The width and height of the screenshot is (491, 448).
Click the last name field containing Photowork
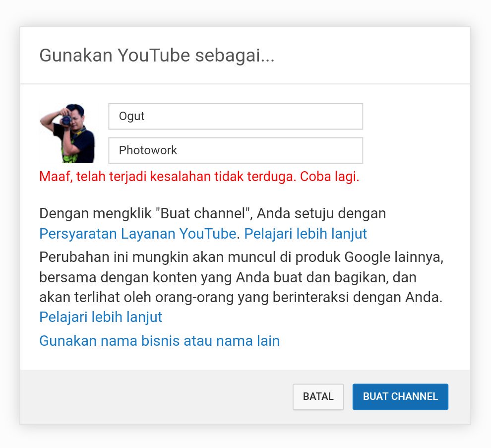(236, 150)
